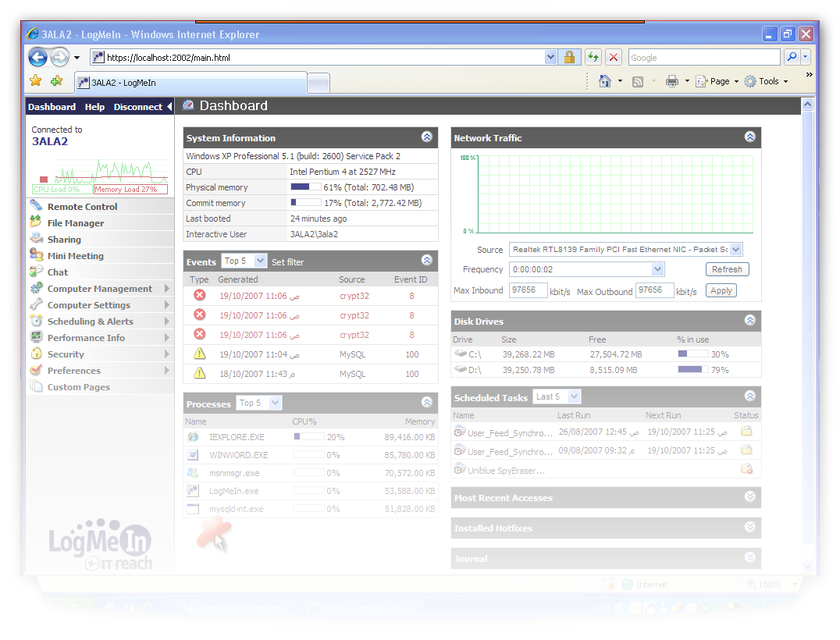Viewport: 840px width, 640px height.
Task: Stop loading with the red X icon
Action: 614,57
